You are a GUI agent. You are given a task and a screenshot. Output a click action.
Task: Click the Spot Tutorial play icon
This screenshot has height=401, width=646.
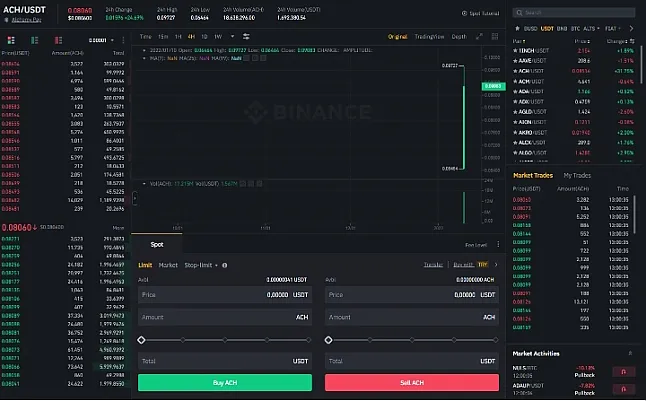pyautogui.click(x=464, y=13)
